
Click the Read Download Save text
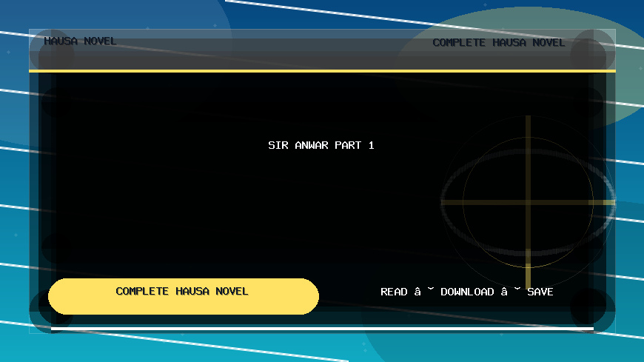pos(466,292)
